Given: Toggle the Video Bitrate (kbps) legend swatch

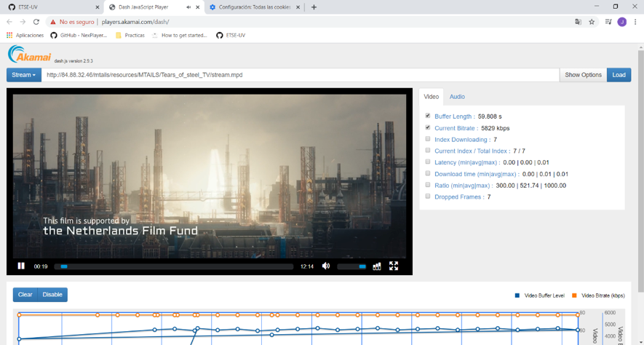Looking at the screenshot, I should tap(575, 296).
